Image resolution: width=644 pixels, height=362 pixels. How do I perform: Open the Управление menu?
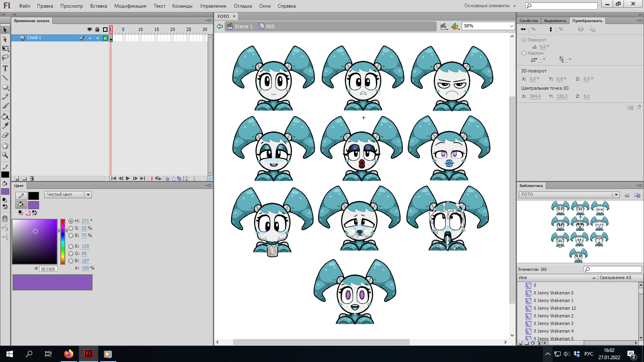pos(213,6)
